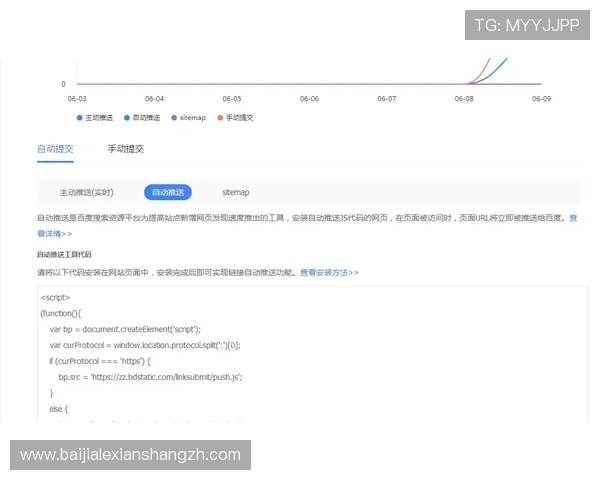The height and width of the screenshot is (480, 600).
Task: Click the (function(){ code line
Action: pyautogui.click(x=61, y=313)
